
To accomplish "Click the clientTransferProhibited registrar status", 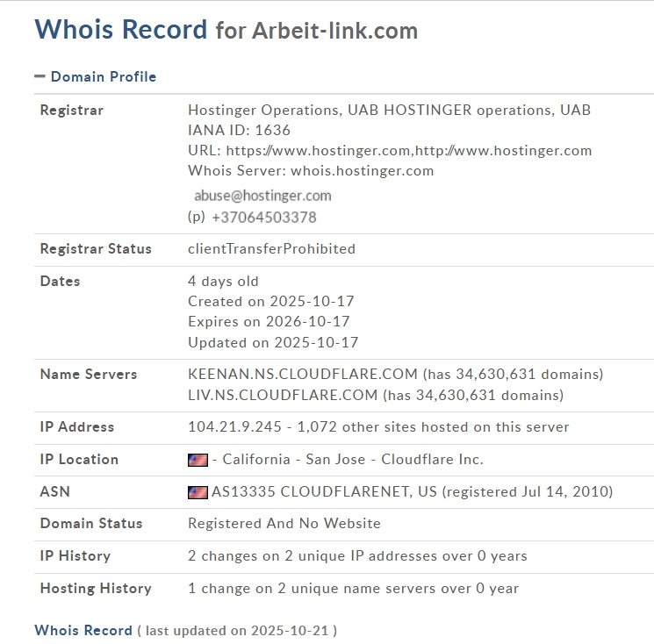I will click(x=271, y=249).
